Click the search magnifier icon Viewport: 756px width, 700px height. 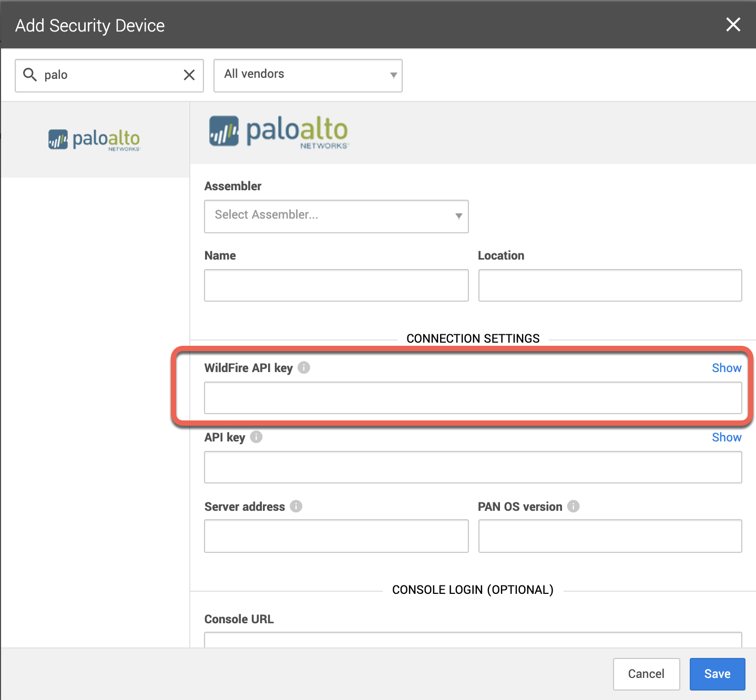[x=30, y=75]
